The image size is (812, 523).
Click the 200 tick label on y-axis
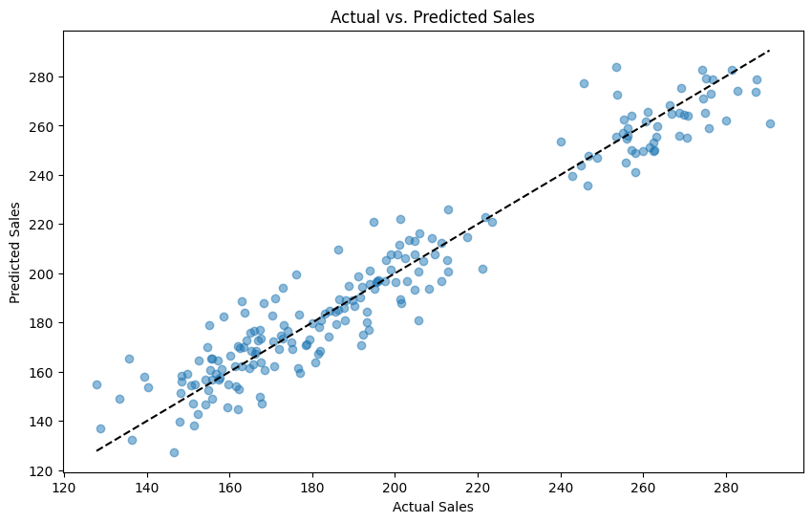click(42, 273)
